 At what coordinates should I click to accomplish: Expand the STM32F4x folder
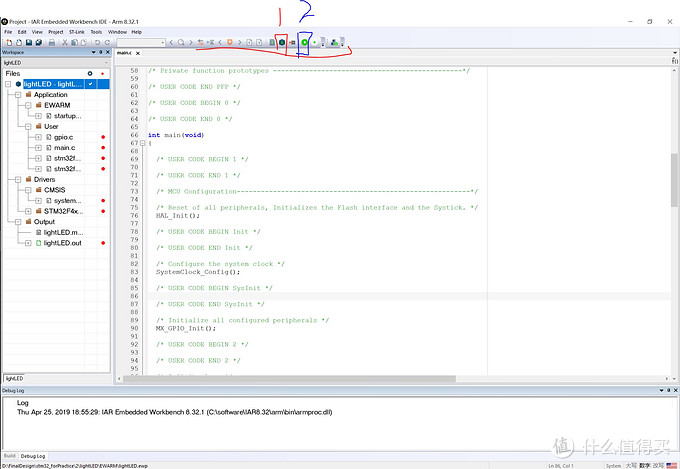[x=28, y=211]
